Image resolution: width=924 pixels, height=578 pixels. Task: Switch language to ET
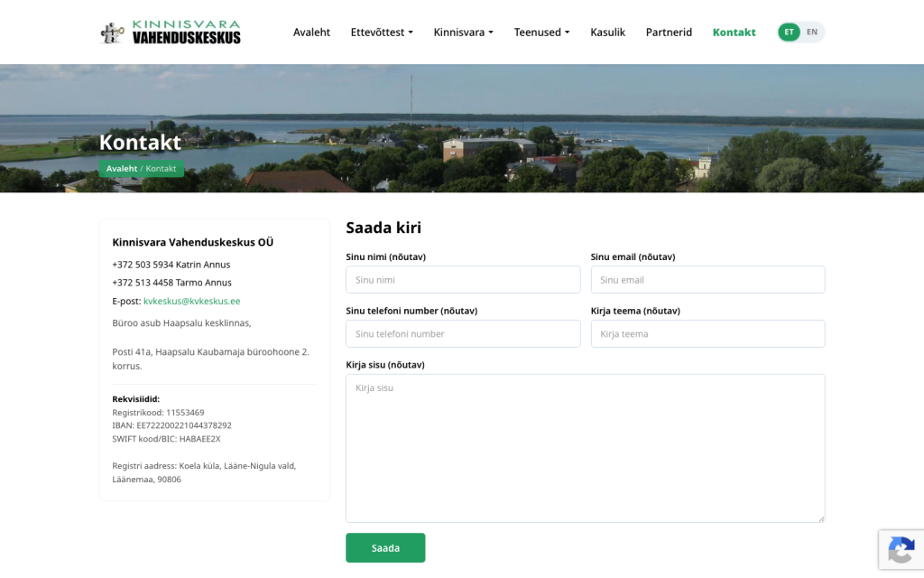tap(789, 32)
